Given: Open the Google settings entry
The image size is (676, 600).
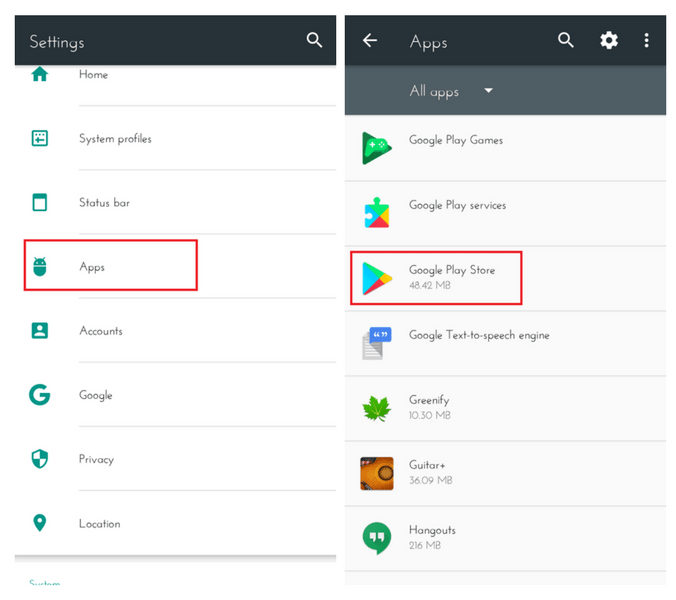Looking at the screenshot, I should (x=175, y=395).
